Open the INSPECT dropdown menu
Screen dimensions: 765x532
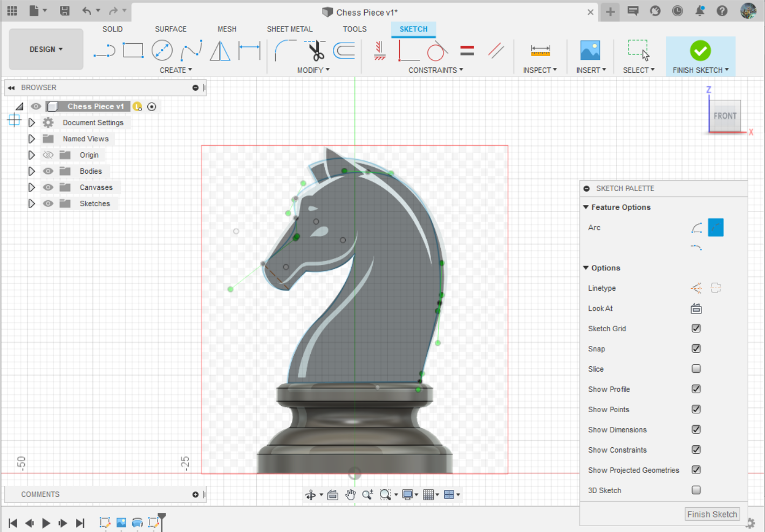(539, 70)
